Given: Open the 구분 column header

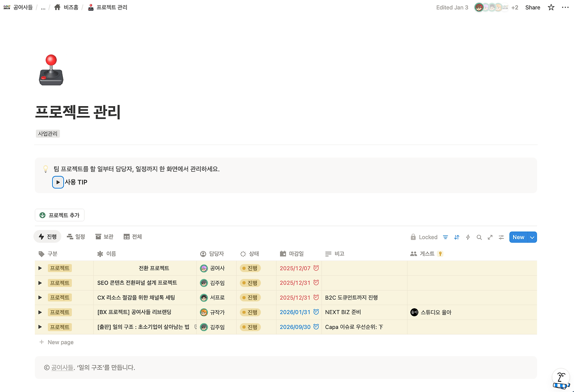Looking at the screenshot, I should pyautogui.click(x=48, y=254).
